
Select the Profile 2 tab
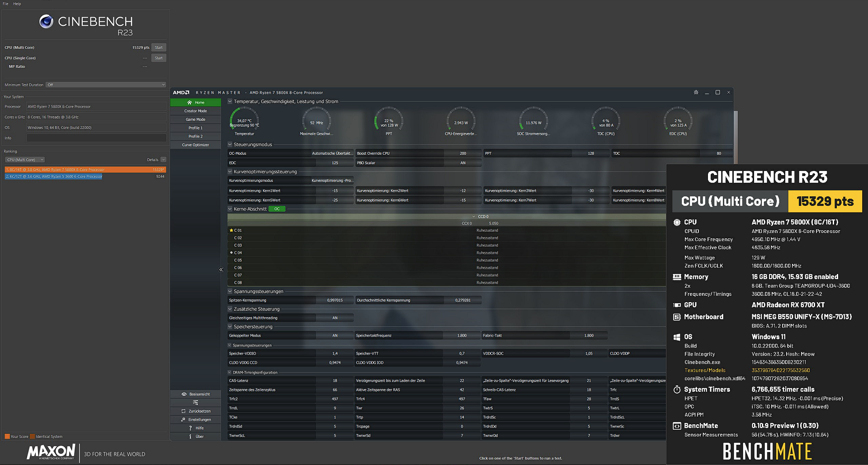pos(195,136)
